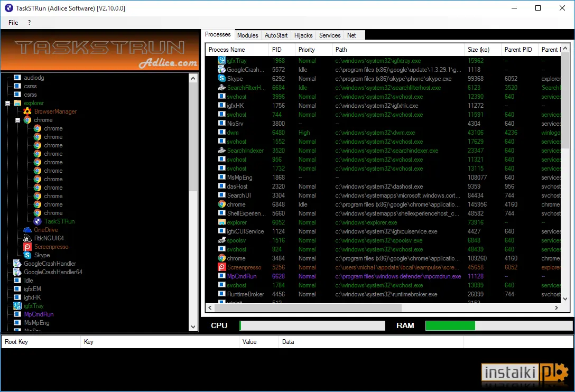Click the BrowserManager icon in tree
The width and height of the screenshot is (575, 392).
[27, 111]
